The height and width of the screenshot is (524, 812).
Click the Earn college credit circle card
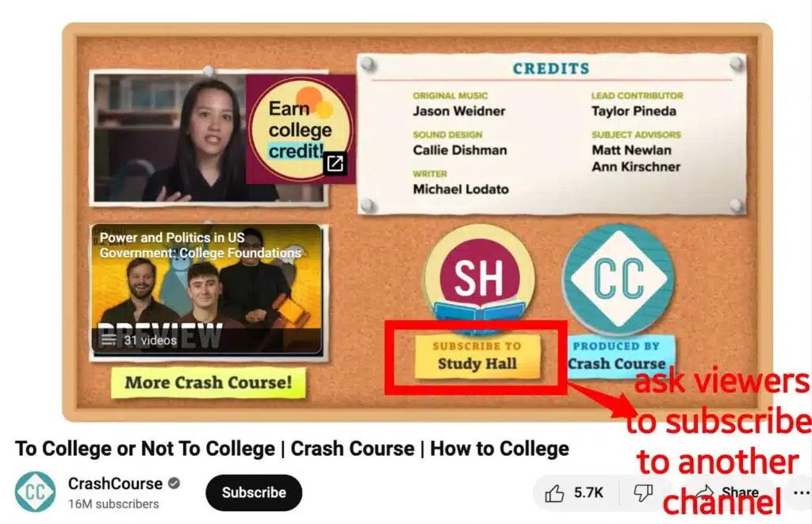[x=301, y=129]
